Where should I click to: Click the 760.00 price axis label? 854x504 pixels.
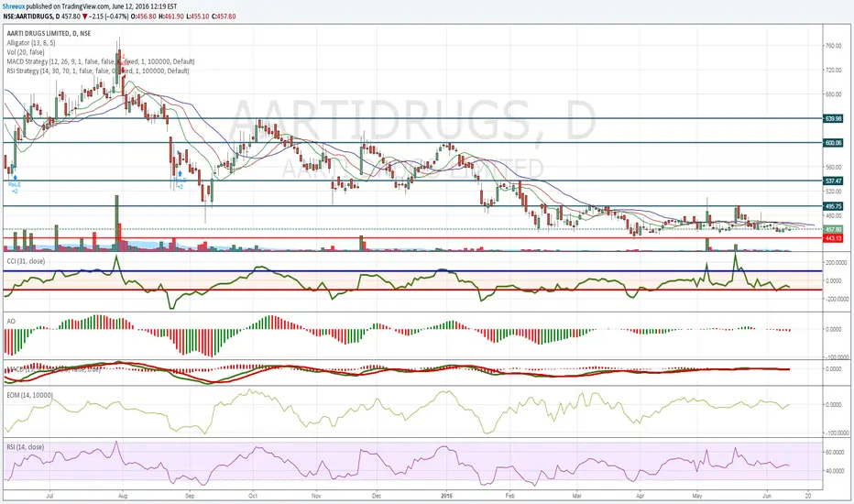coord(833,46)
